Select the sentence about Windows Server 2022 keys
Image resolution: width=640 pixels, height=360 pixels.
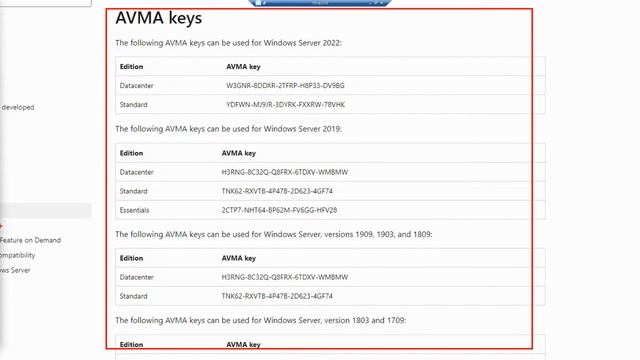tap(229, 43)
